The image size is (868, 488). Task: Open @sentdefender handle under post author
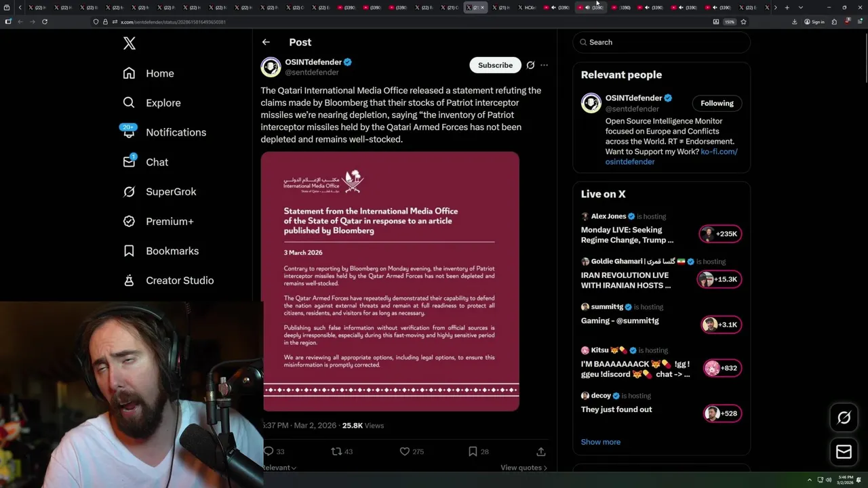click(312, 73)
